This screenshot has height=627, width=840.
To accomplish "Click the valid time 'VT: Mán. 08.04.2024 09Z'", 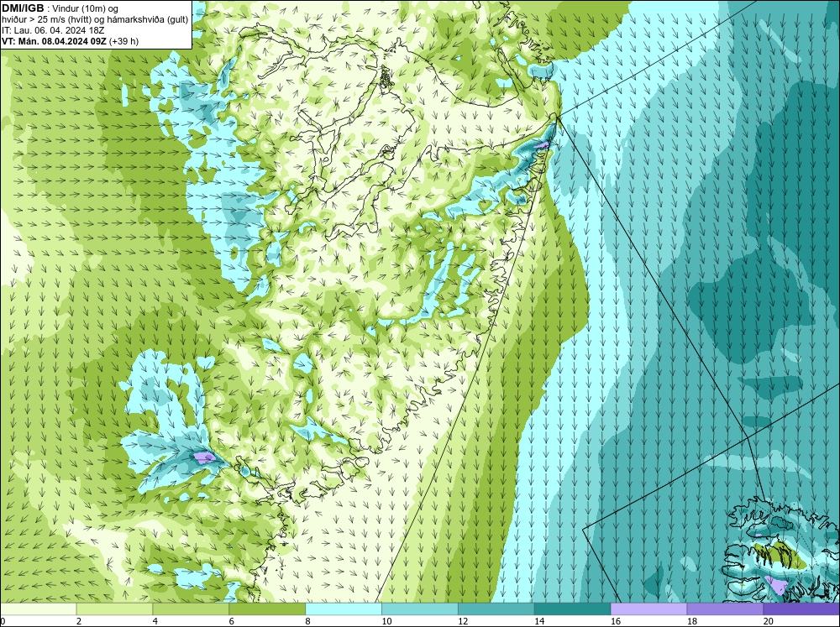I will [x=54, y=41].
